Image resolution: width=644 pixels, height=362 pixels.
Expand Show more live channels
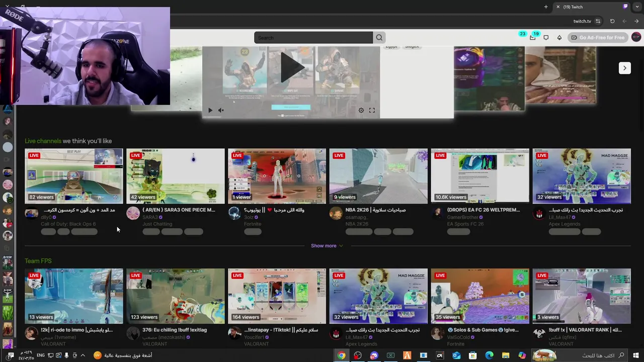pyautogui.click(x=327, y=246)
